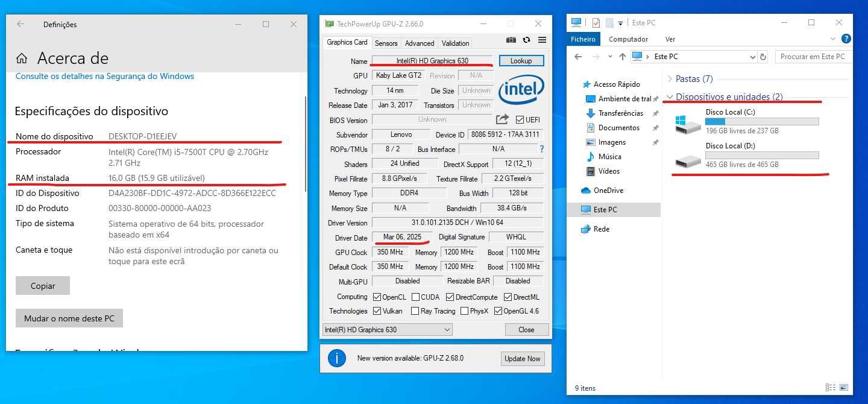Switch Explorer to details view
Image resolution: width=868 pixels, height=404 pixels.
tap(831, 388)
